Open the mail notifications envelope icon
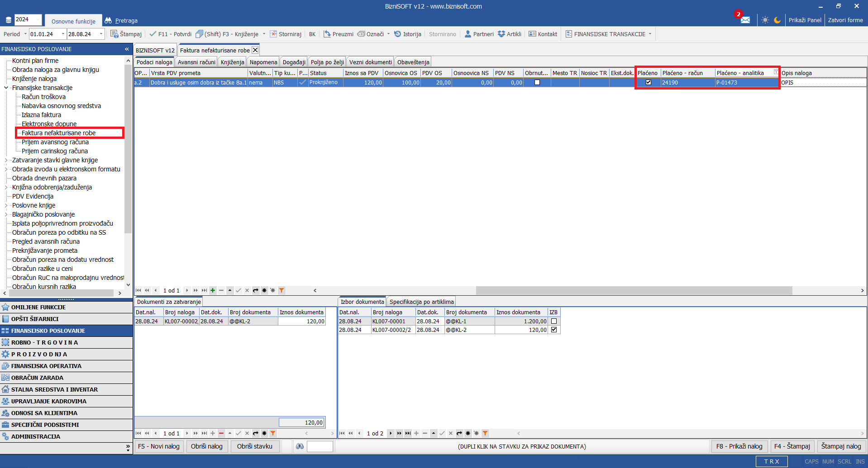The image size is (868, 468). (x=745, y=20)
